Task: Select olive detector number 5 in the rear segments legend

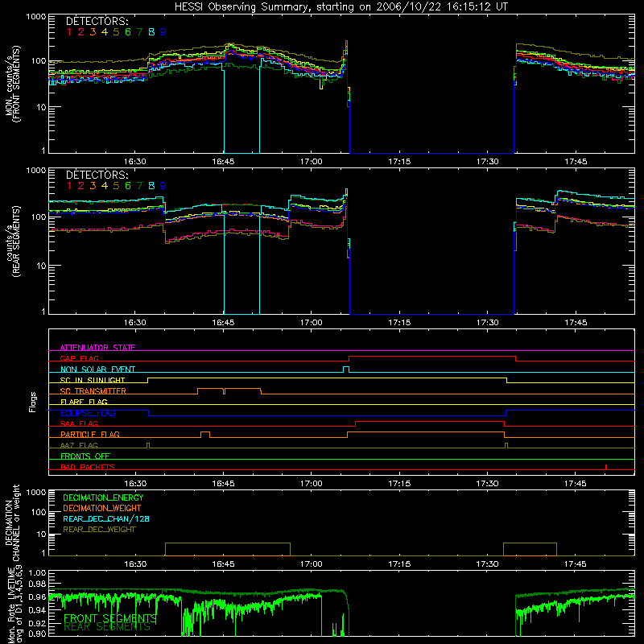Action: coord(116,186)
